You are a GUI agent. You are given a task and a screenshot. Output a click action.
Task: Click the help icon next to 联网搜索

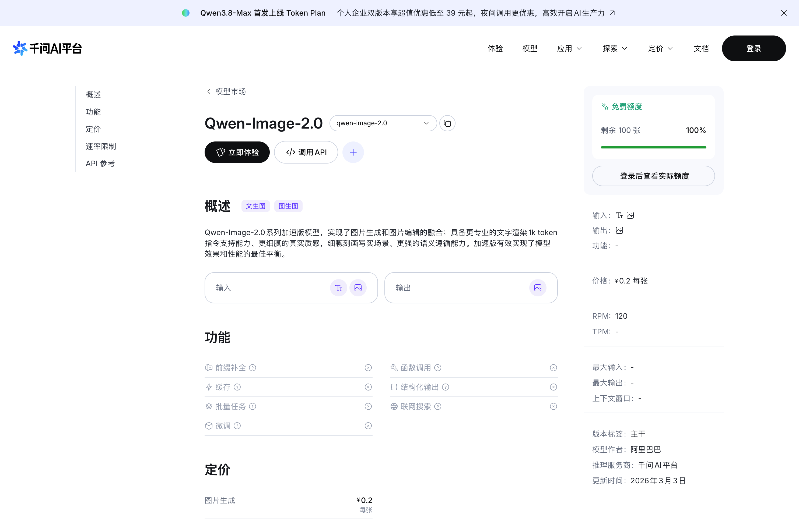coord(438,406)
